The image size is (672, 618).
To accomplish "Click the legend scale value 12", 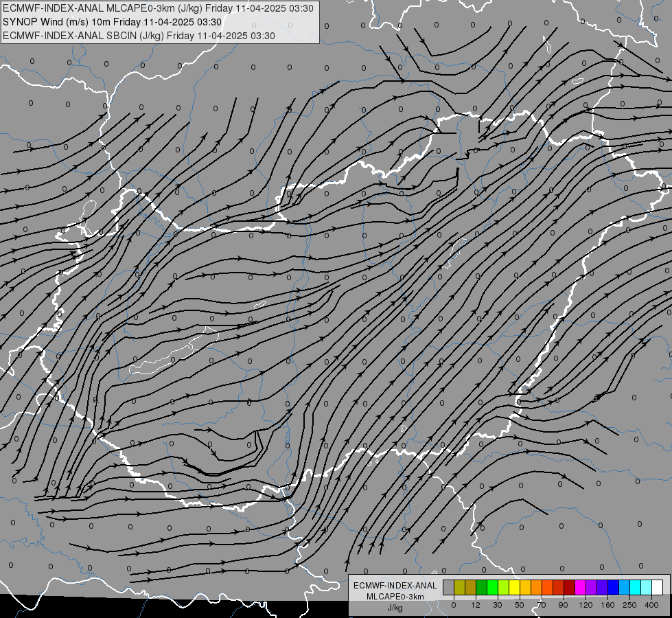I will tap(476, 605).
